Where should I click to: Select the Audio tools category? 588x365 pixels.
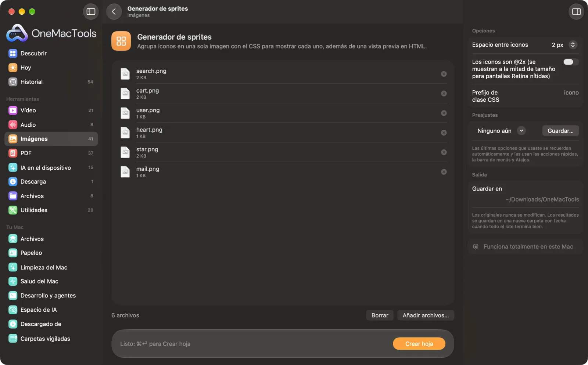pos(51,125)
